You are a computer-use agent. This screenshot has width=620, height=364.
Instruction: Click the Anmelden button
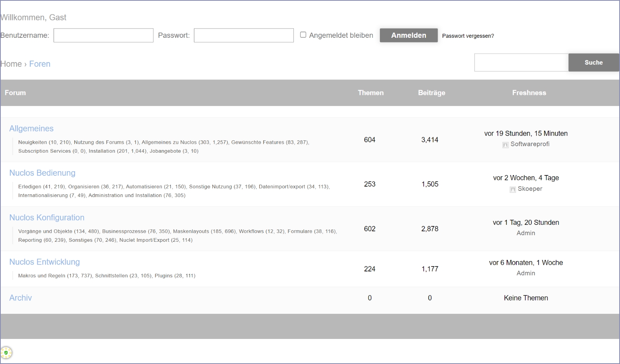point(409,35)
